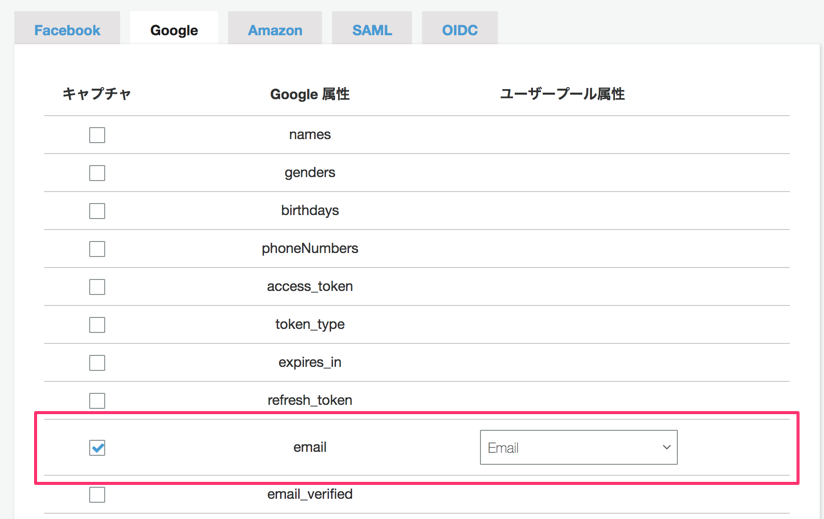Check the email_verified checkbox
824x519 pixels.
(x=97, y=494)
